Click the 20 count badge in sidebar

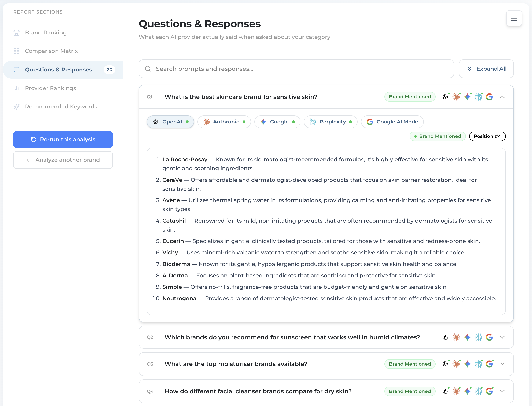[x=110, y=70]
